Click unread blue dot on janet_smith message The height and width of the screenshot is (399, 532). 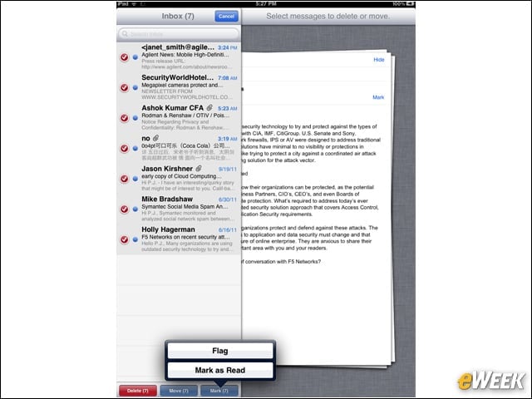click(x=135, y=57)
